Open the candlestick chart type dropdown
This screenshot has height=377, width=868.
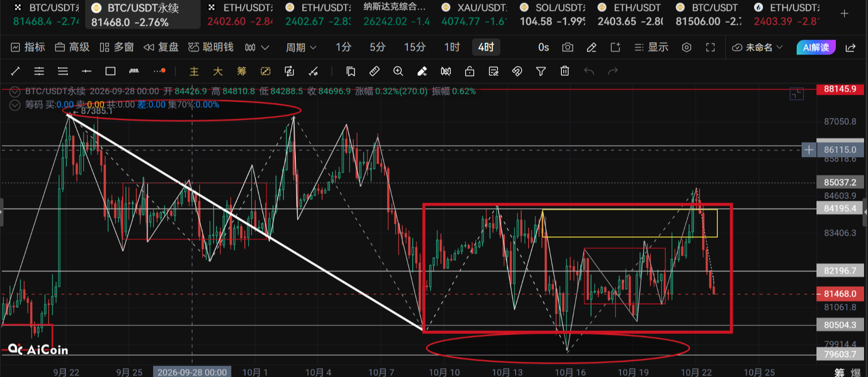[257, 47]
